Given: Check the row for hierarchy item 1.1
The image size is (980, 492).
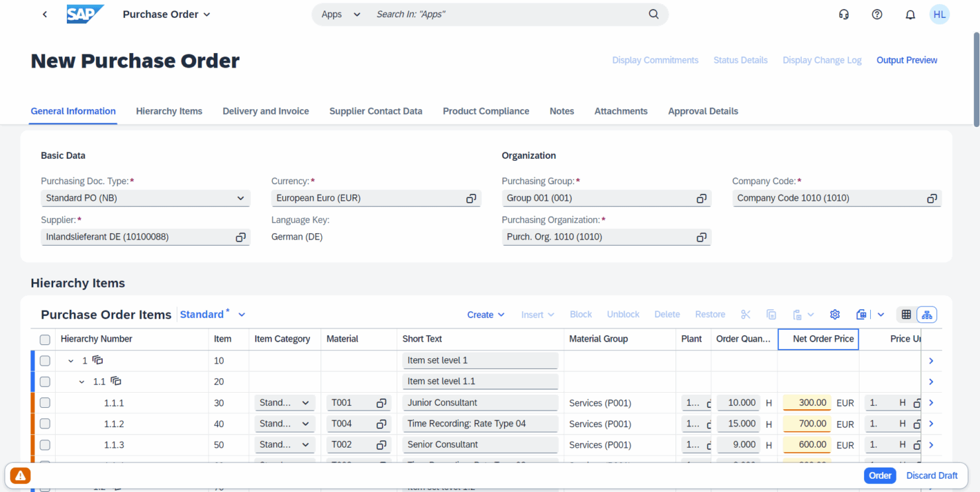Looking at the screenshot, I should (45, 381).
